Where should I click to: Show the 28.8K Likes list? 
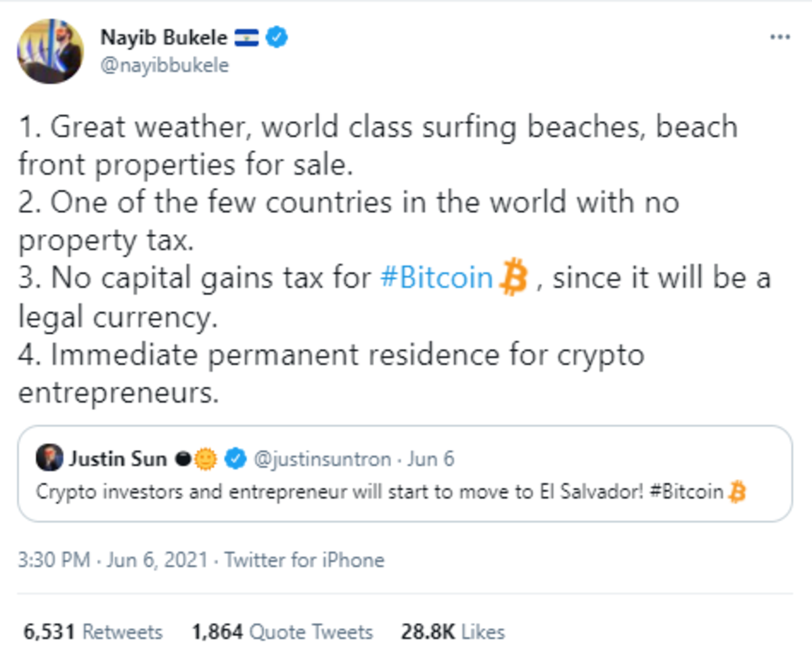tap(453, 632)
